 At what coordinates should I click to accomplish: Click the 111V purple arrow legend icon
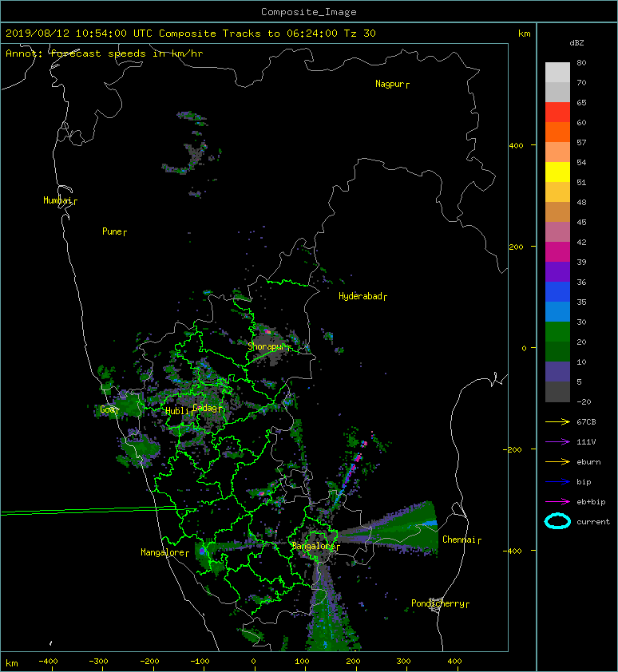[x=557, y=442]
